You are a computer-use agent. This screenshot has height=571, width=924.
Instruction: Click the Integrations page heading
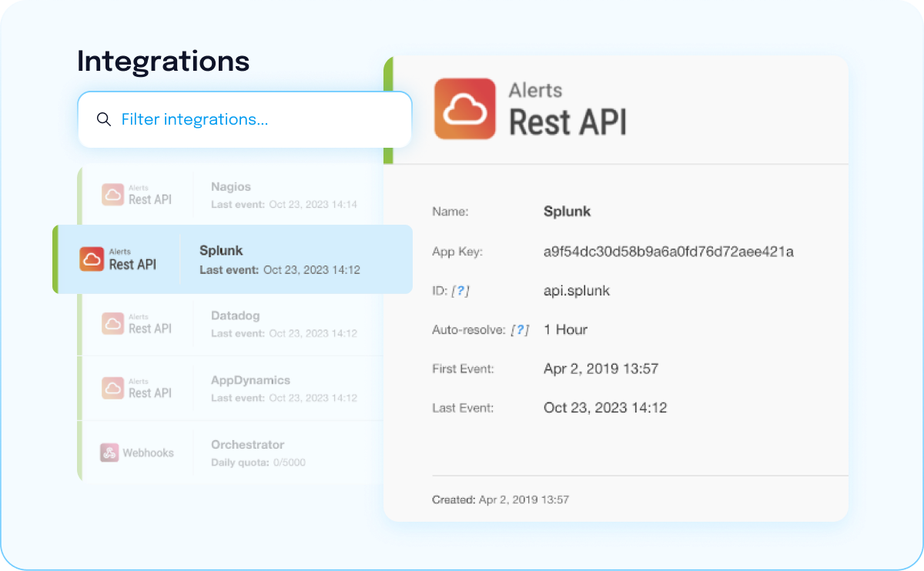tap(163, 62)
